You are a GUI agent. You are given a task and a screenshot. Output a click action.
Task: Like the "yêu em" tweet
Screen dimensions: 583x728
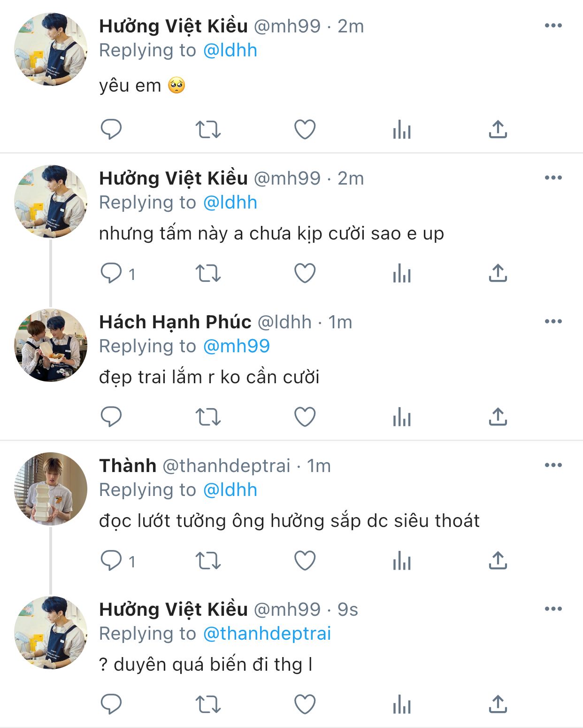tap(305, 129)
